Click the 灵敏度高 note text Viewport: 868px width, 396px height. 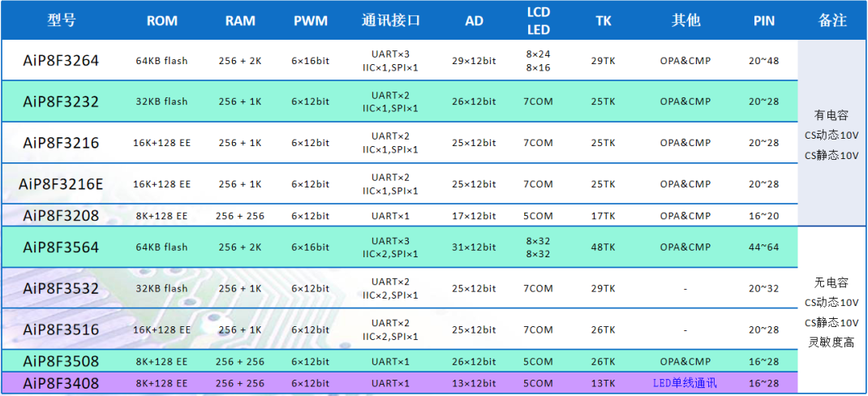pyautogui.click(x=831, y=342)
